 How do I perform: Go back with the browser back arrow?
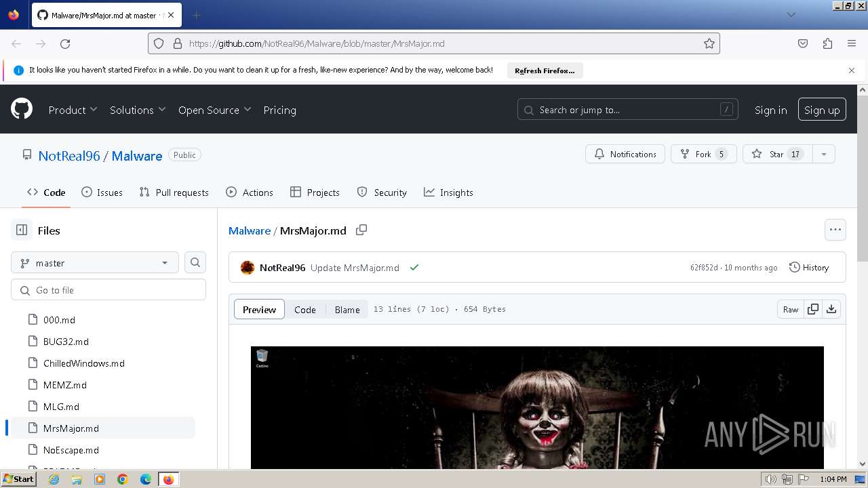16,43
